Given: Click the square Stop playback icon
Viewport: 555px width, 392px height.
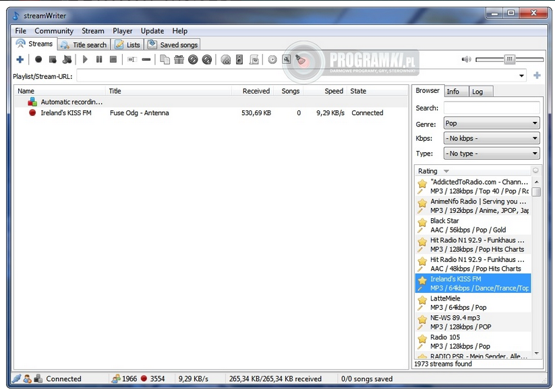Looking at the screenshot, I should coord(113,59).
